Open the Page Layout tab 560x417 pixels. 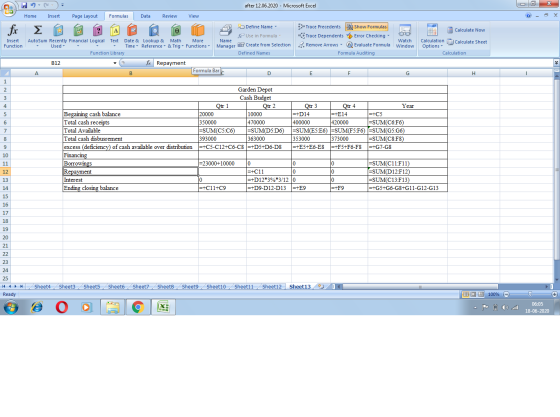[x=85, y=16]
